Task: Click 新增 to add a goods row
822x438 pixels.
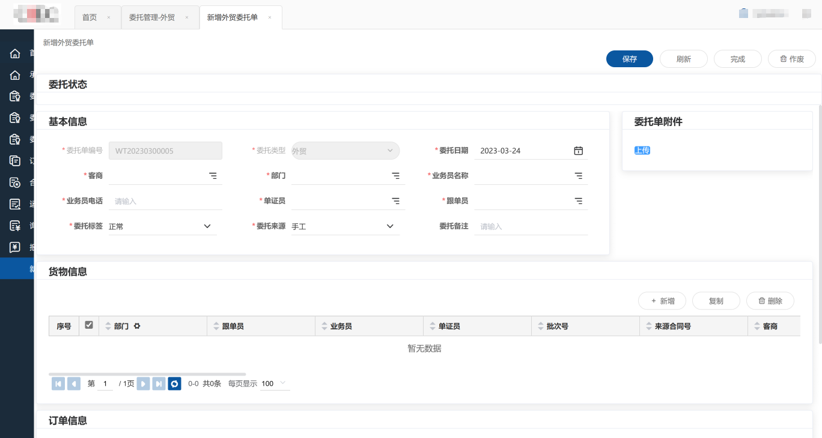Action: pos(662,300)
